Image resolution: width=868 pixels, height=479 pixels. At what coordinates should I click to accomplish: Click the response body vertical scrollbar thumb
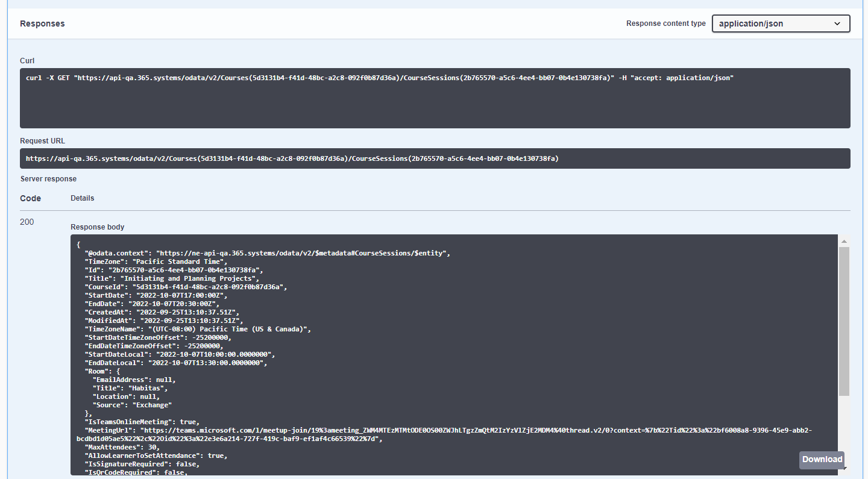tap(844, 321)
